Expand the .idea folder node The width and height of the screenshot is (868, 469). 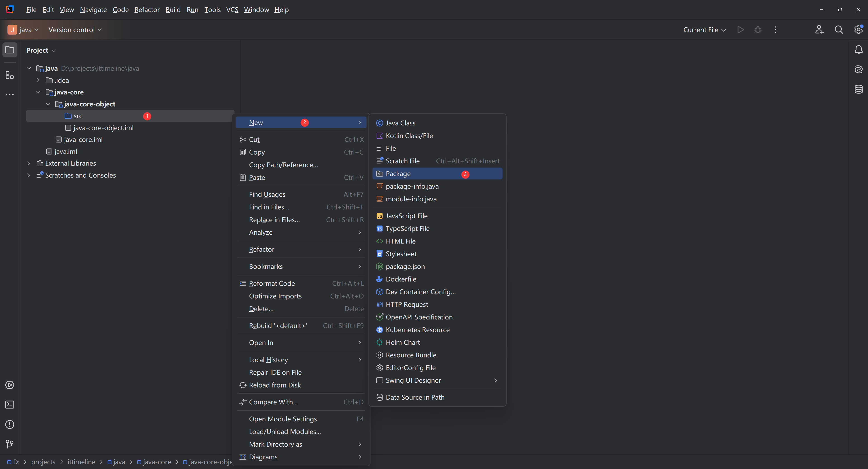(x=38, y=80)
